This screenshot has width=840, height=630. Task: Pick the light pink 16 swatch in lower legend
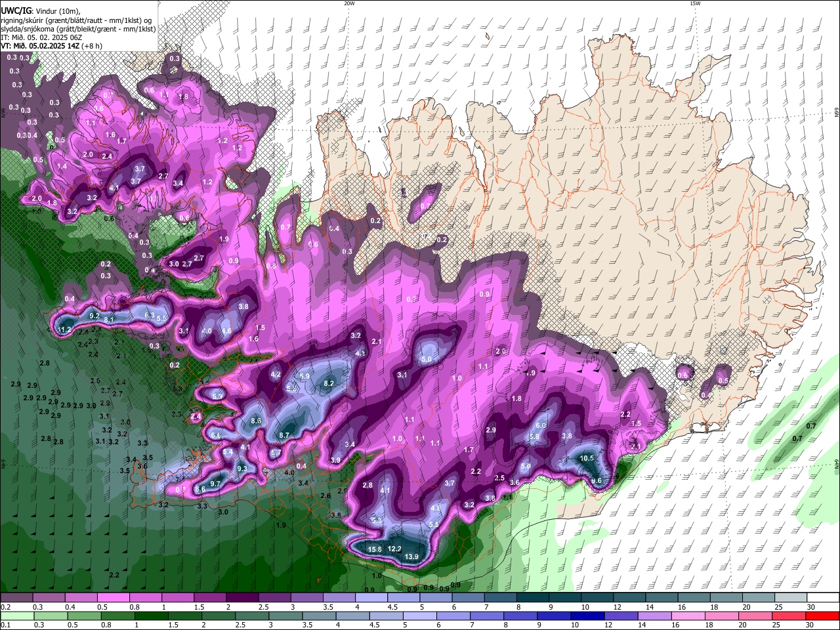(x=688, y=615)
